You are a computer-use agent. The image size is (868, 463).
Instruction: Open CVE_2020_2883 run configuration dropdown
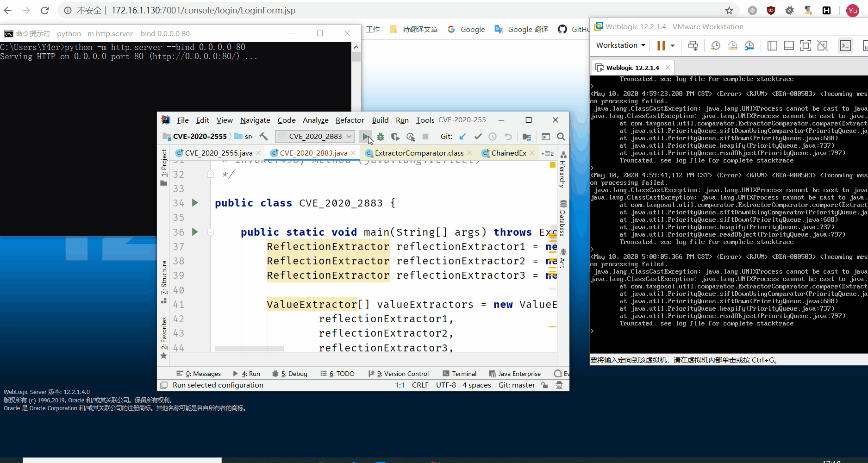pos(315,137)
